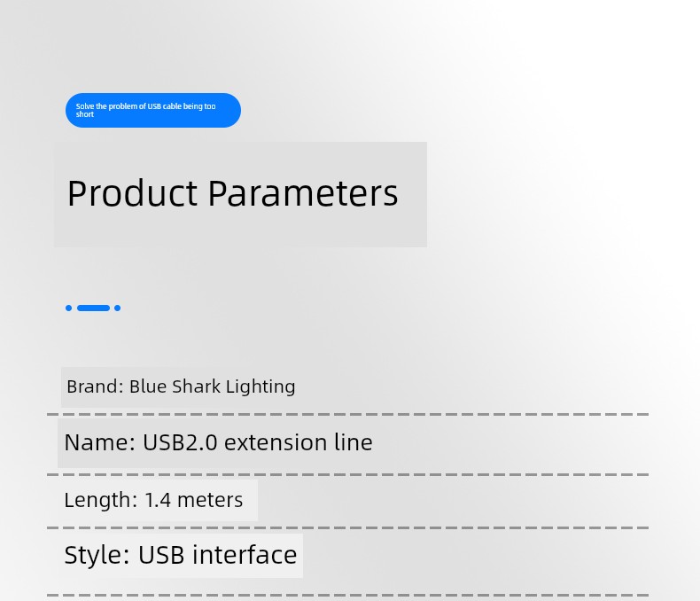Click the right blue dot indicator
The height and width of the screenshot is (601, 700).
tap(118, 308)
